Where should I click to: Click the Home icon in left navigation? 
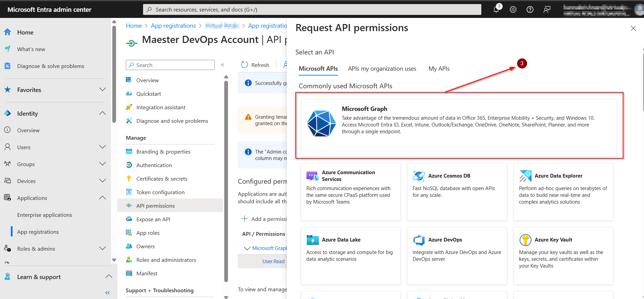(7, 32)
